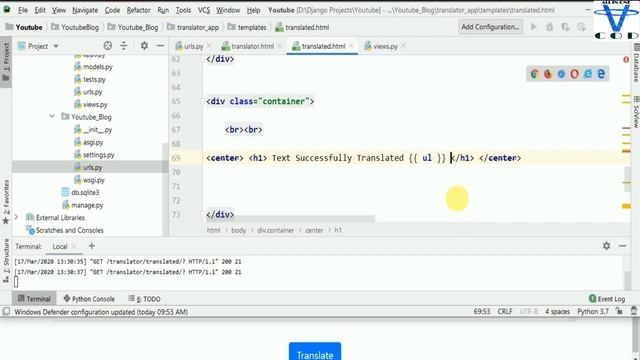The image size is (640, 360).
Task: Open the VCS menu
Action: coord(204,10)
